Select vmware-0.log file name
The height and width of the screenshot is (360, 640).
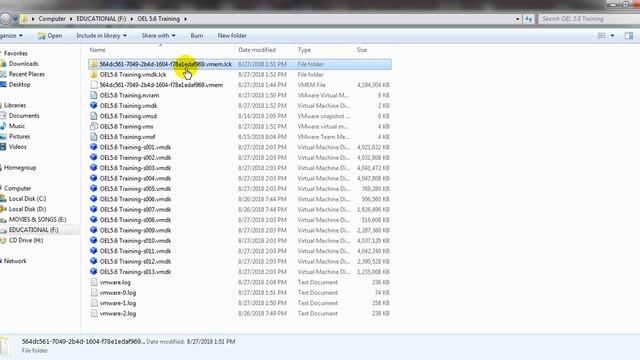coord(118,293)
